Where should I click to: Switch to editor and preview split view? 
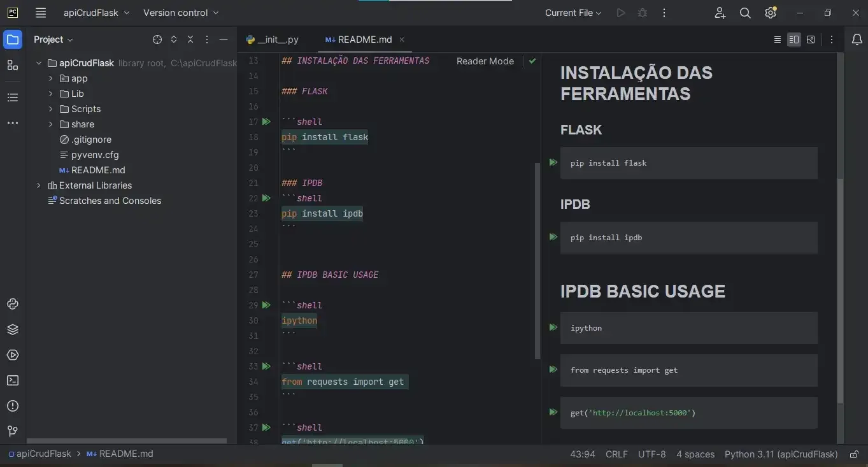pyautogui.click(x=793, y=40)
